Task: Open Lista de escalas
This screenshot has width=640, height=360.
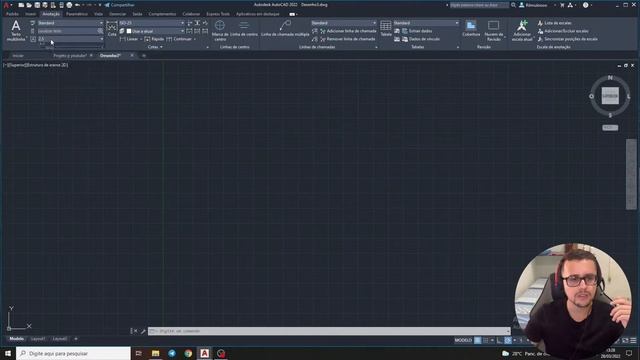Action: pos(554,23)
